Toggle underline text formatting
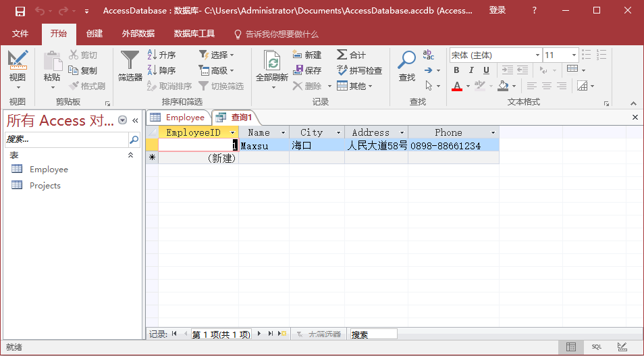This screenshot has width=644, height=356. 486,70
